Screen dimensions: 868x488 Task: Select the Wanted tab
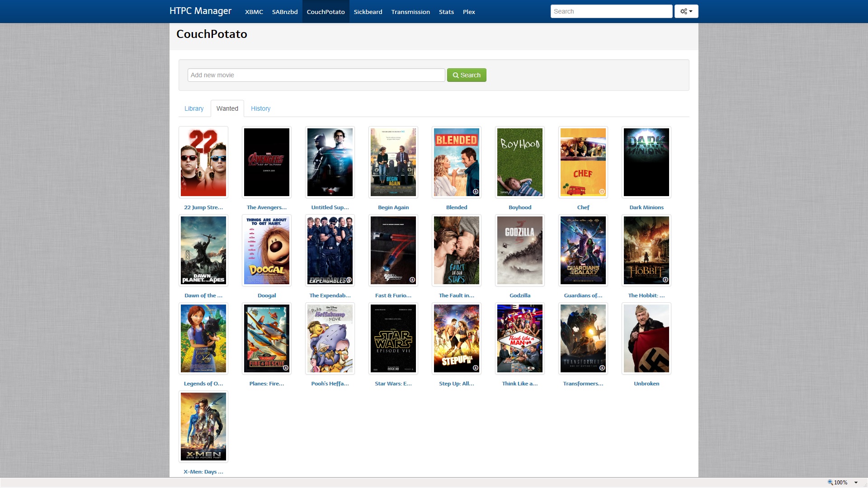[227, 108]
